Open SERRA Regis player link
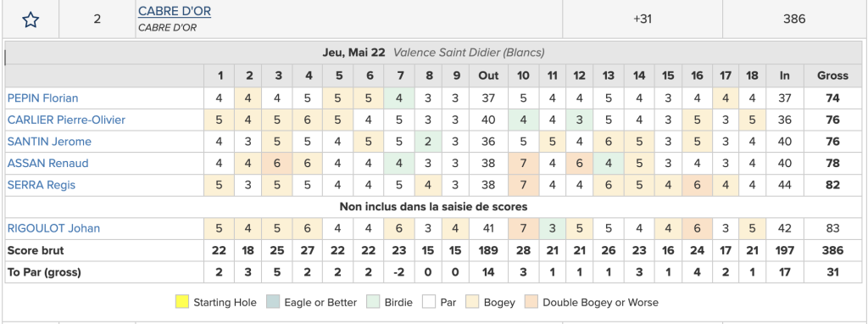 point(42,184)
